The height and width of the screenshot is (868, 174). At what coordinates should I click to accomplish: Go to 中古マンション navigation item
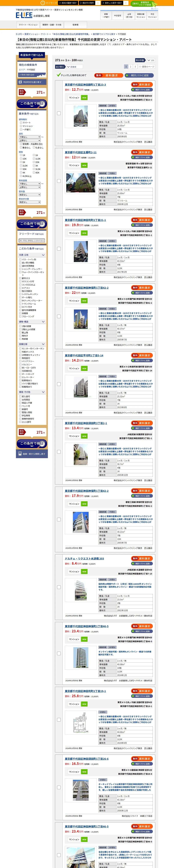(x=152, y=15)
